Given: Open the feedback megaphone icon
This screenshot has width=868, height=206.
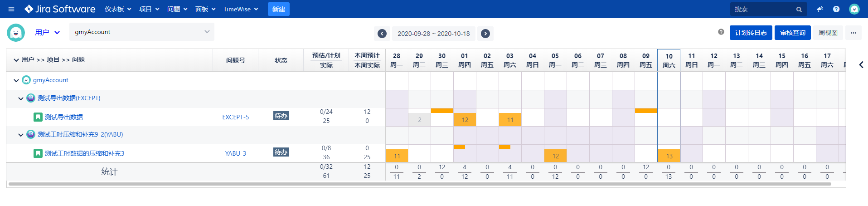Looking at the screenshot, I should coord(820,9).
